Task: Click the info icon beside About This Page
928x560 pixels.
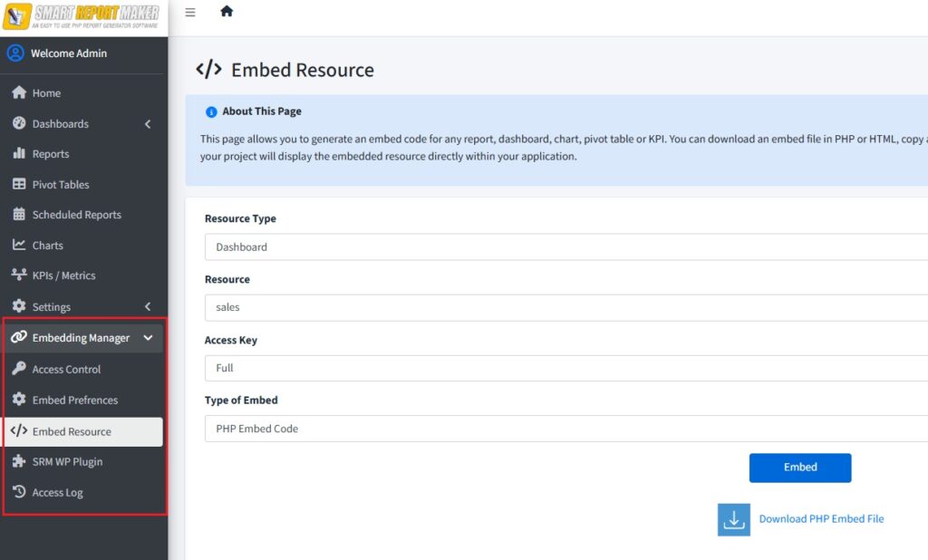Action: tap(210, 112)
